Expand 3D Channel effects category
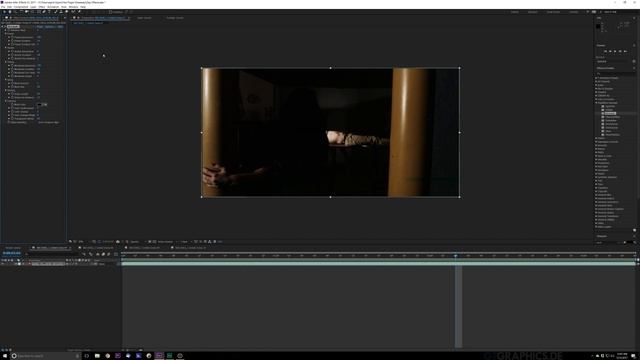This screenshot has width=640, height=360. click(x=597, y=81)
